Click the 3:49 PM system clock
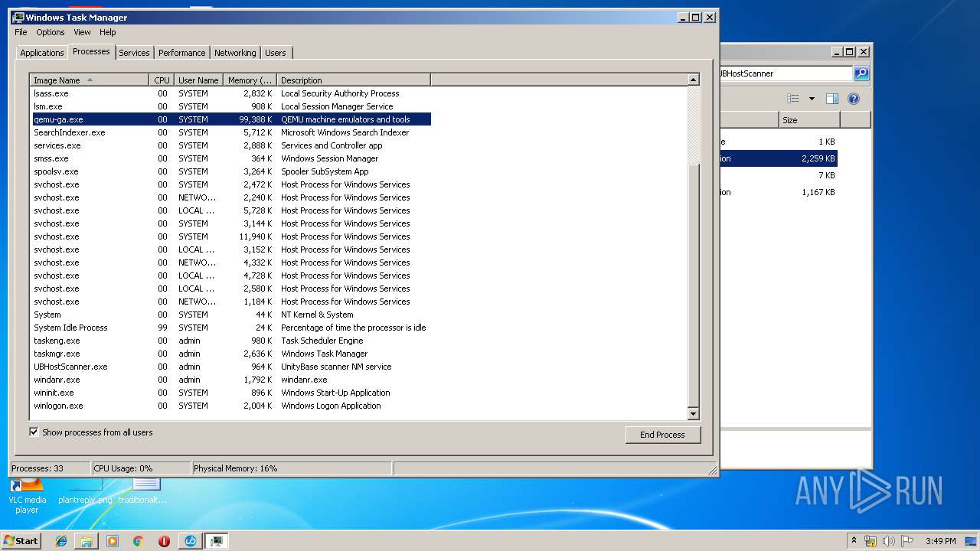The width and height of the screenshot is (980, 551). (x=940, y=541)
